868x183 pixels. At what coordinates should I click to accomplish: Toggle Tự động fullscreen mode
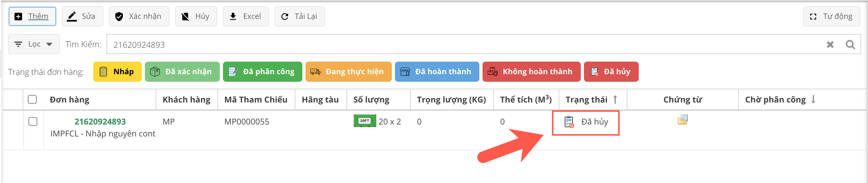tap(831, 16)
